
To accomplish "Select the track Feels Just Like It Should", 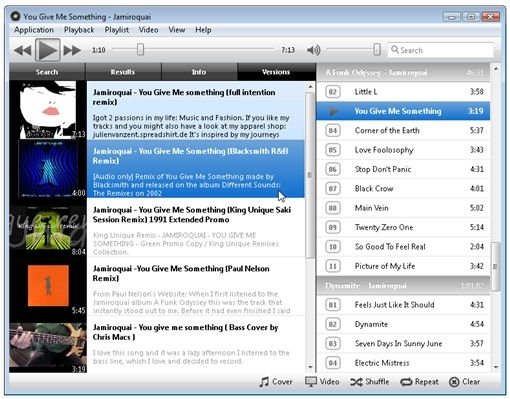I will pyautogui.click(x=403, y=305).
